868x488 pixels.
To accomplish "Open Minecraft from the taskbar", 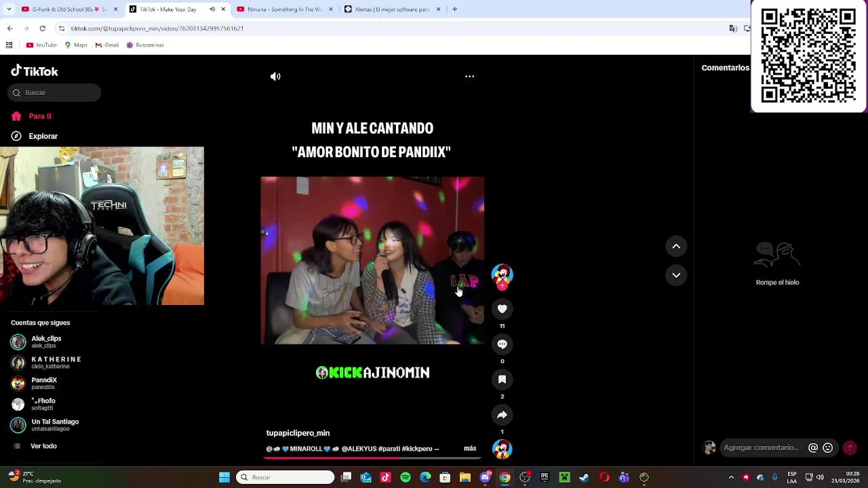I will tap(564, 477).
